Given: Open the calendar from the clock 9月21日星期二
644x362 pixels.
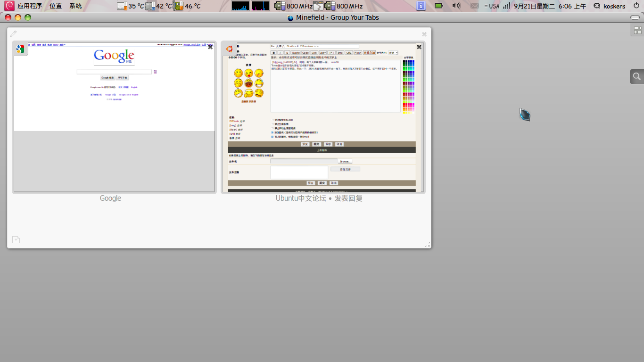Looking at the screenshot, I should point(550,6).
